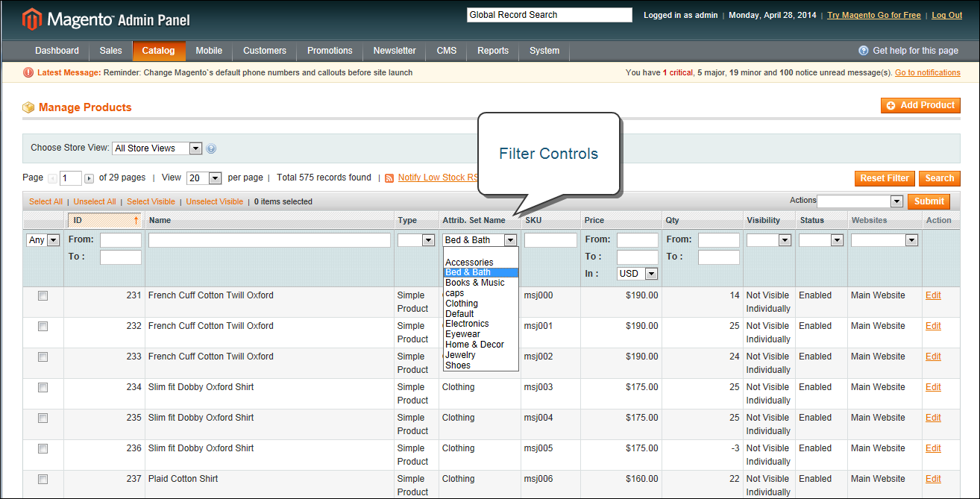Open the Status filter dropdown

821,240
